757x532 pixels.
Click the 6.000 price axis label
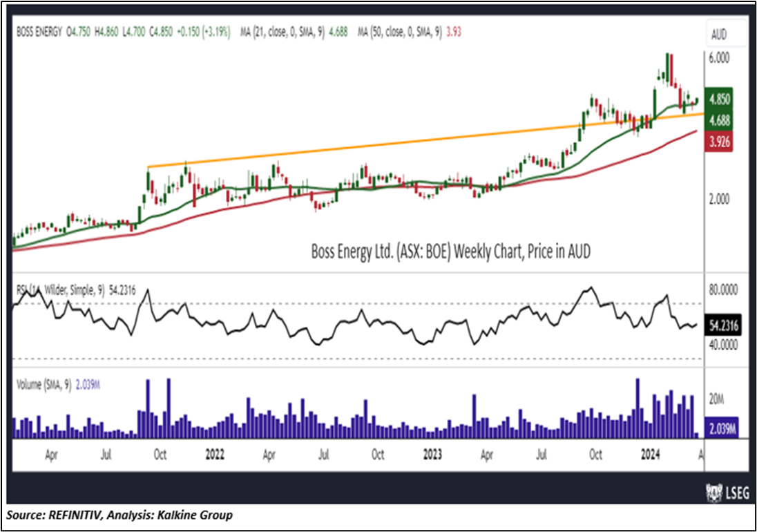click(719, 57)
